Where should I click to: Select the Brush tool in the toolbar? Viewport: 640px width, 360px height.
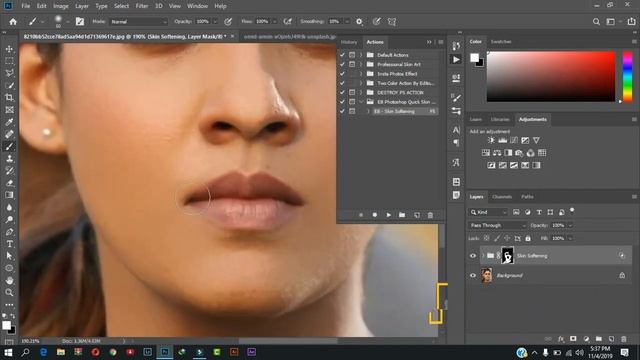pyautogui.click(x=9, y=147)
